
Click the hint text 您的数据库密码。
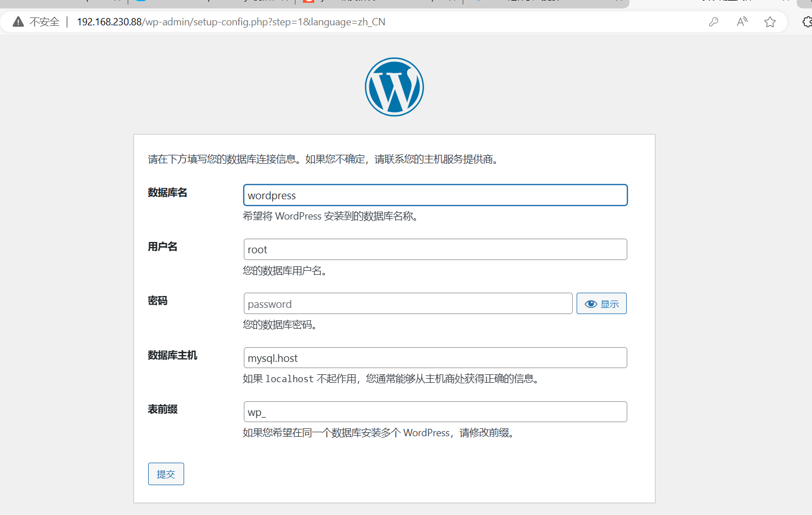pos(282,325)
